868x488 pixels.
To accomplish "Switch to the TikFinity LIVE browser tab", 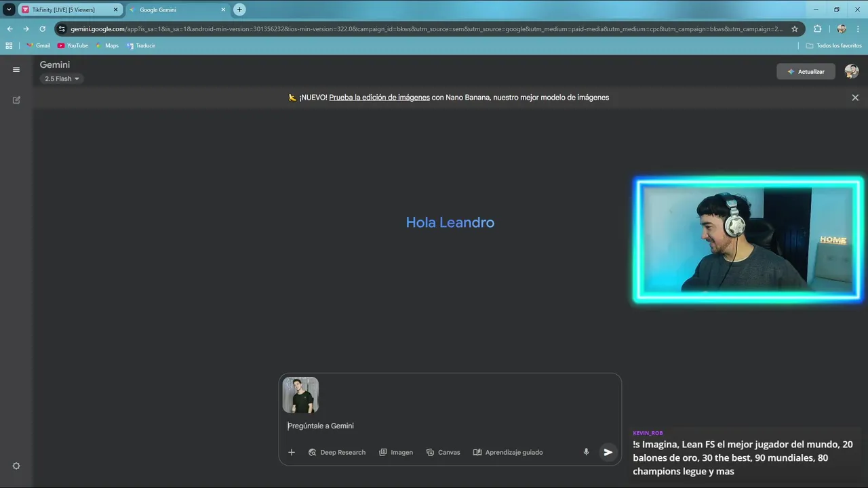I will coord(70,9).
